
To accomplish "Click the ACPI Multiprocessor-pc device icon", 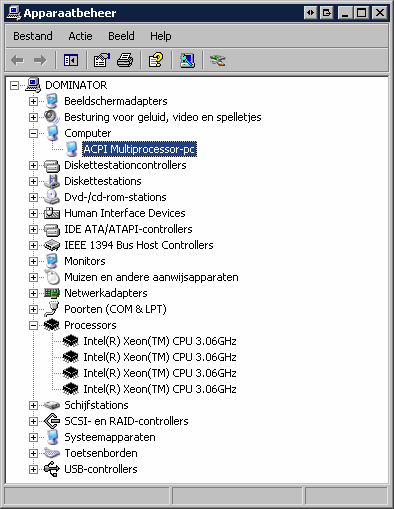I will (x=71, y=149).
